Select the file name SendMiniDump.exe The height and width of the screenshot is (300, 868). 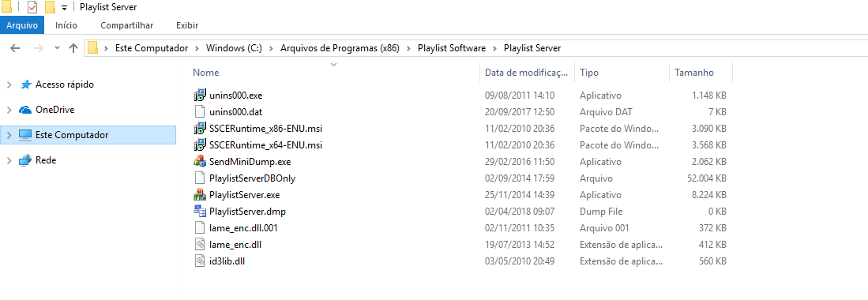(x=250, y=162)
